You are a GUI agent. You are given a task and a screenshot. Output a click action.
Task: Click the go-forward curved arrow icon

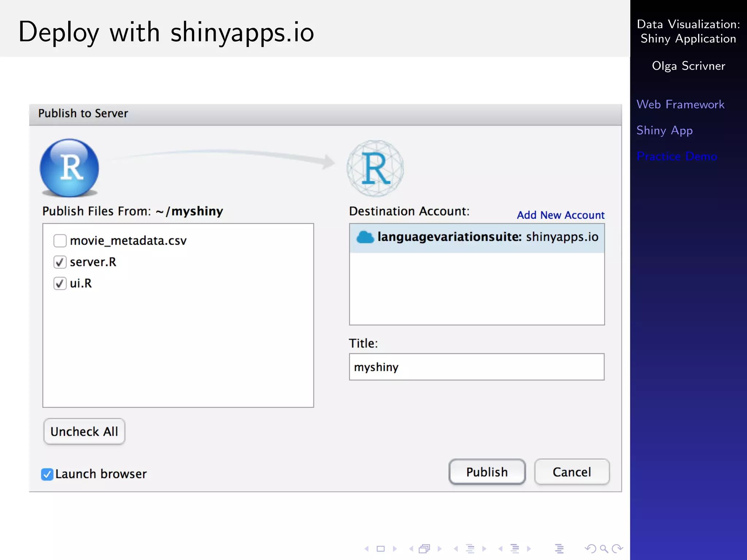click(x=617, y=549)
